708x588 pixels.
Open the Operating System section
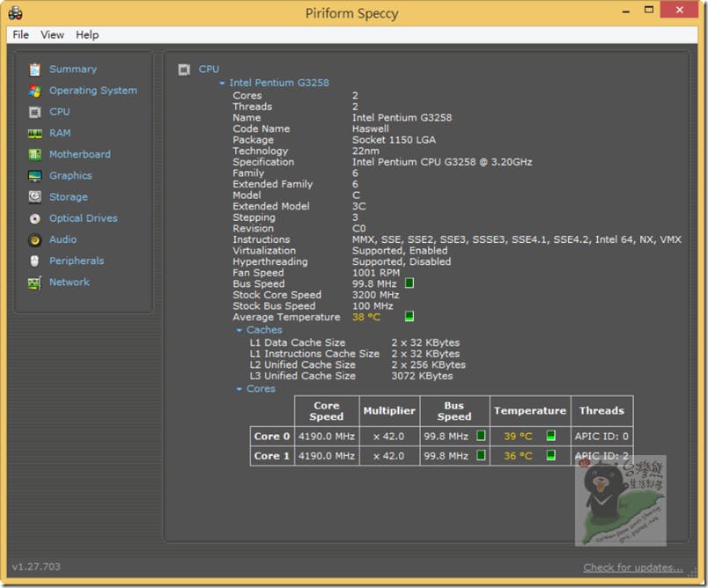93,91
